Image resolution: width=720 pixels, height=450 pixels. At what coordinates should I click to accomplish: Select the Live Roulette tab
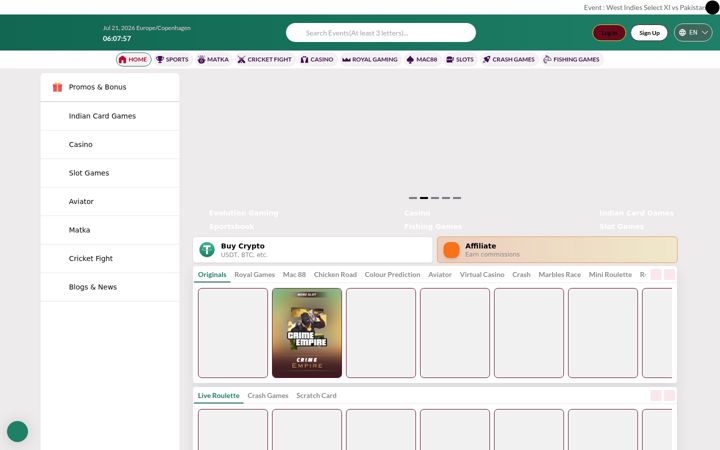coord(219,396)
